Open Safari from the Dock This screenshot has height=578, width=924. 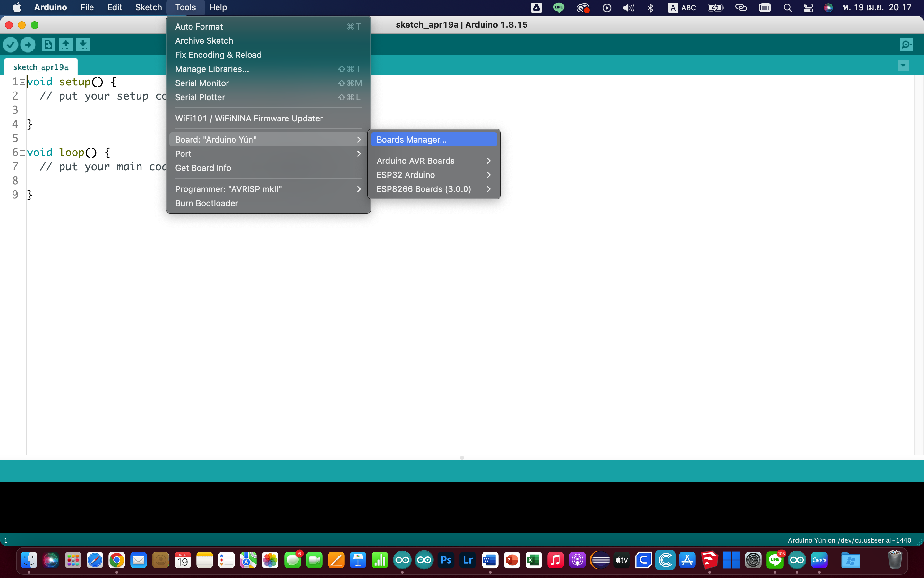[95, 560]
